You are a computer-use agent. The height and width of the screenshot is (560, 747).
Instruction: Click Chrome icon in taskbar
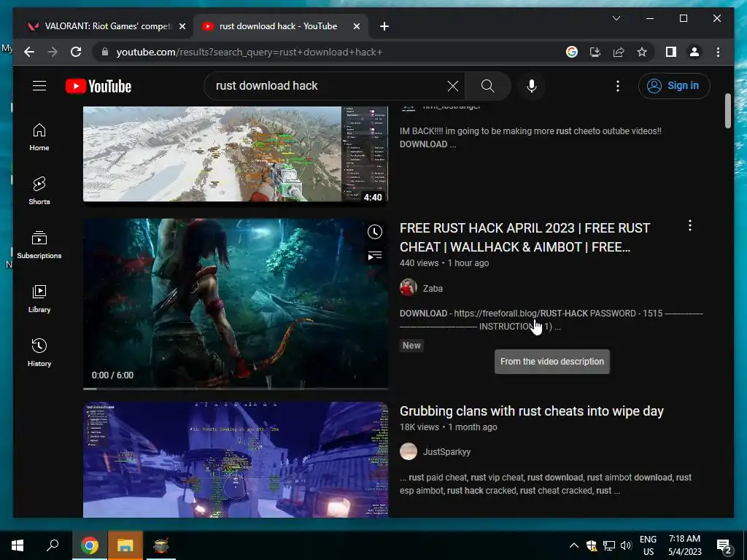(x=90, y=545)
